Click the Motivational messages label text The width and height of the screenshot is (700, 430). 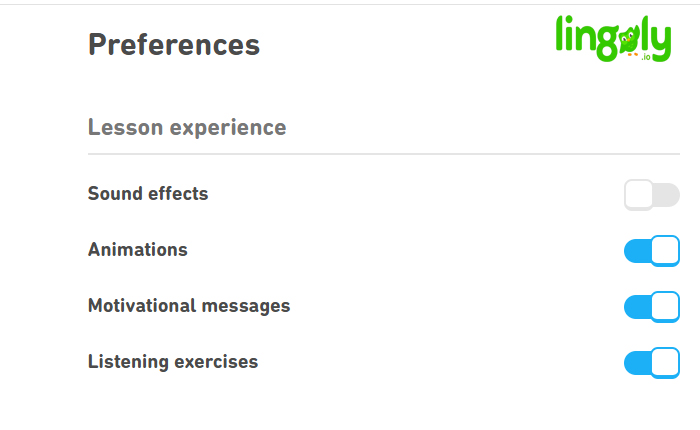coord(189,306)
